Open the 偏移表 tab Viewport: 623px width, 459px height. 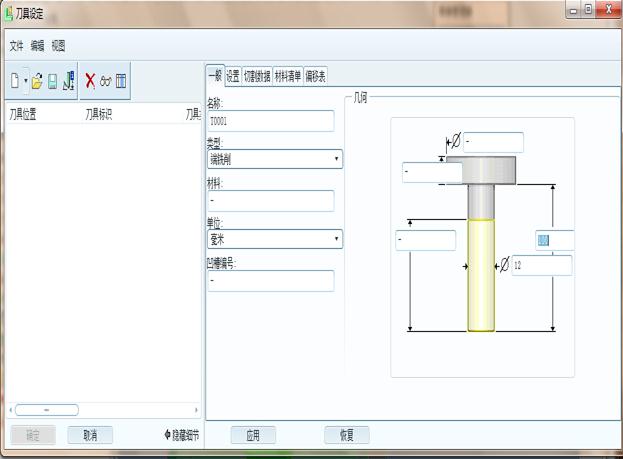315,75
